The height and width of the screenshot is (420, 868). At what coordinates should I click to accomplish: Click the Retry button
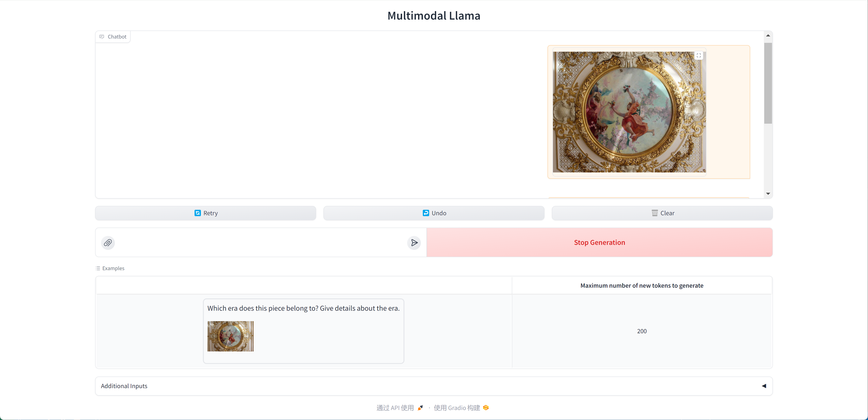(x=205, y=212)
